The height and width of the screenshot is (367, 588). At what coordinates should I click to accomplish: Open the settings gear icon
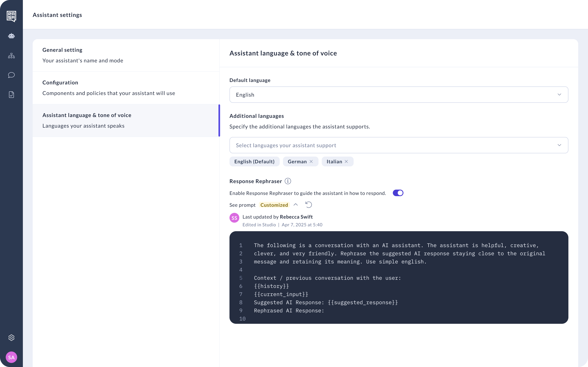[11, 338]
